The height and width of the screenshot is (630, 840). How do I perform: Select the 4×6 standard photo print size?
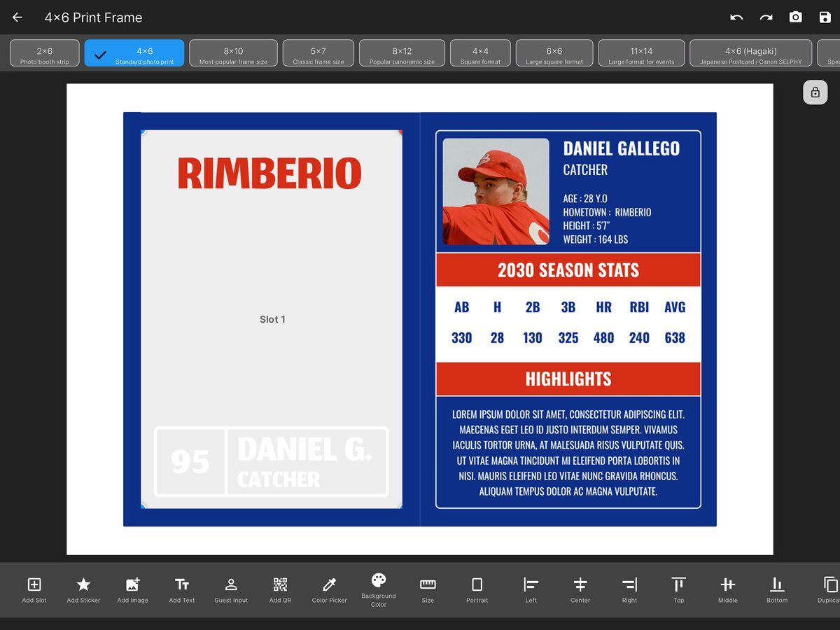pos(134,53)
